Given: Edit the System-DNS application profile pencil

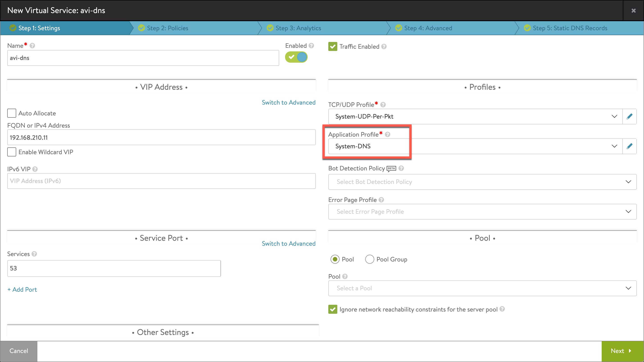Looking at the screenshot, I should (x=630, y=146).
